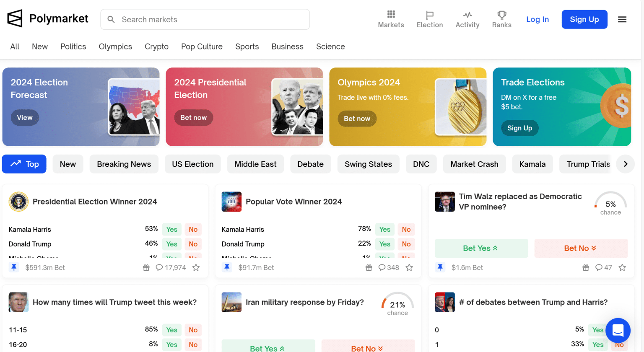644x352 pixels.
Task: Open the chat support bubble
Action: point(618,331)
